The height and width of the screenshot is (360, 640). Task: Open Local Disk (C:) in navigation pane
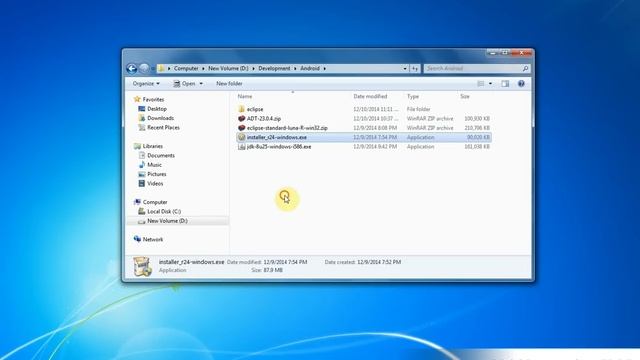pos(164,212)
